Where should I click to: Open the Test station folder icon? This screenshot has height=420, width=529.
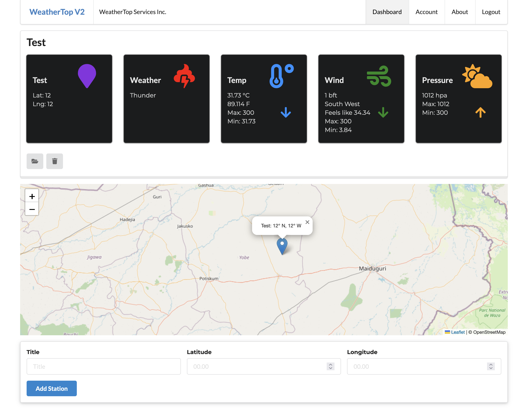pos(35,161)
